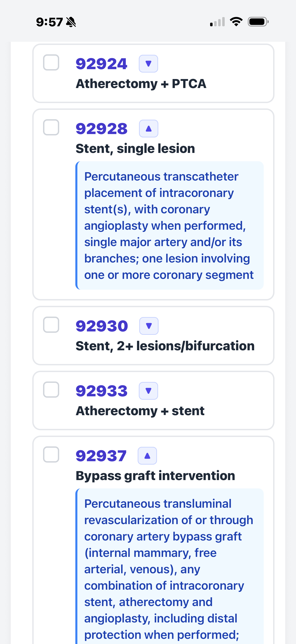
Task: Show description for code 92933
Action: pos(148,391)
